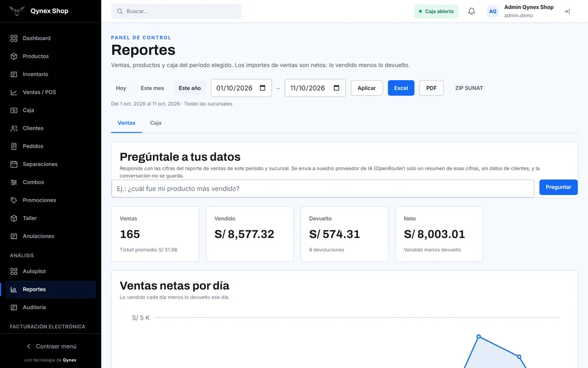Open Inventario menu item
The width and height of the screenshot is (588, 368).
pyautogui.click(x=50, y=74)
